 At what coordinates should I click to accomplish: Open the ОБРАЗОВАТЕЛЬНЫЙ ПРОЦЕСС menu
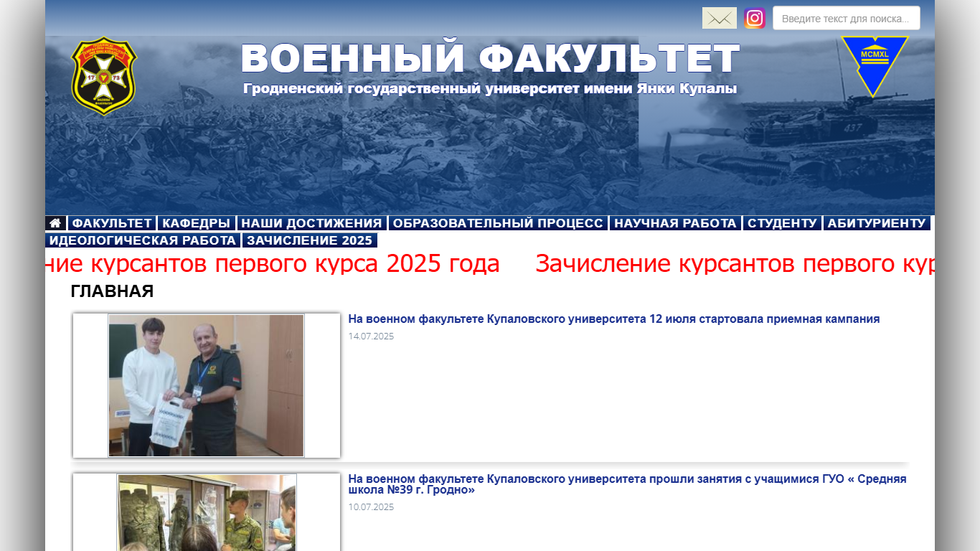point(498,223)
